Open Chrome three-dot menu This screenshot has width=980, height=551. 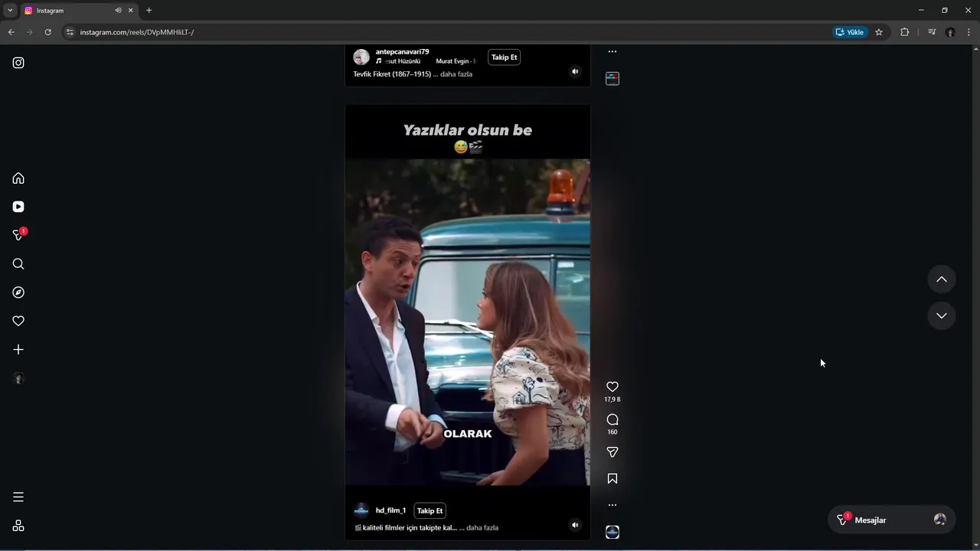969,32
